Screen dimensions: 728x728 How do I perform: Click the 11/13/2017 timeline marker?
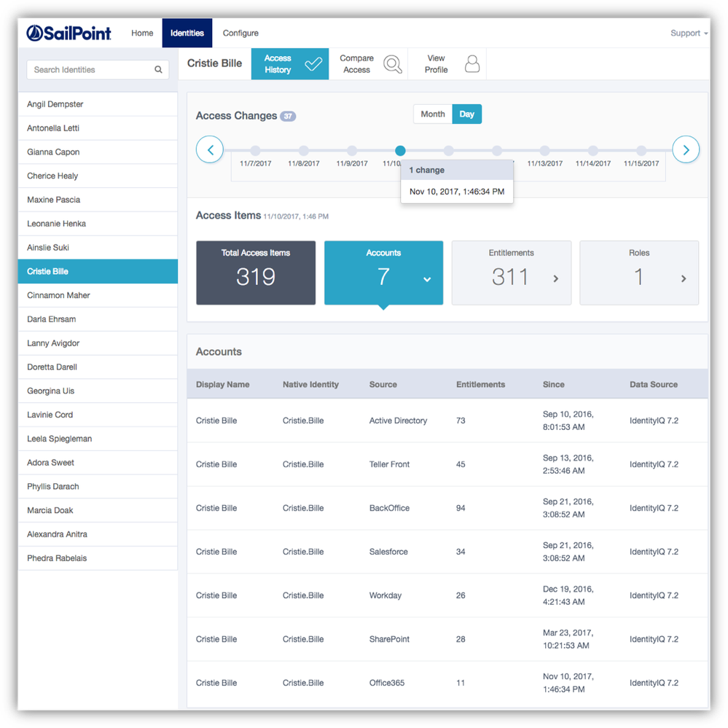545,151
